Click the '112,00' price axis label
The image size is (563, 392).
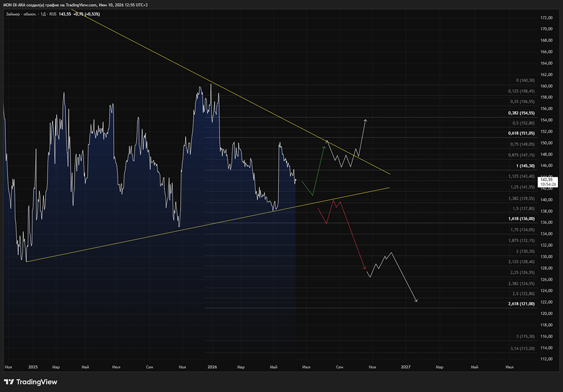tap(547, 359)
